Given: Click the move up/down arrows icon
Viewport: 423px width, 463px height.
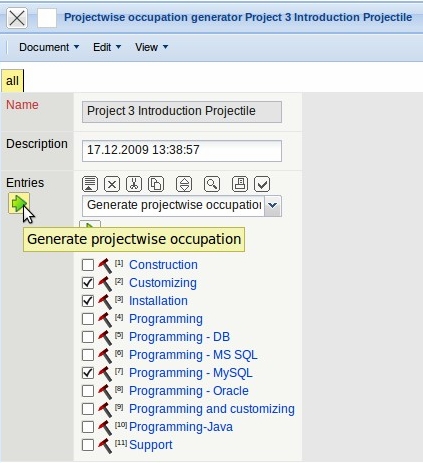Looking at the screenshot, I should coord(184,184).
